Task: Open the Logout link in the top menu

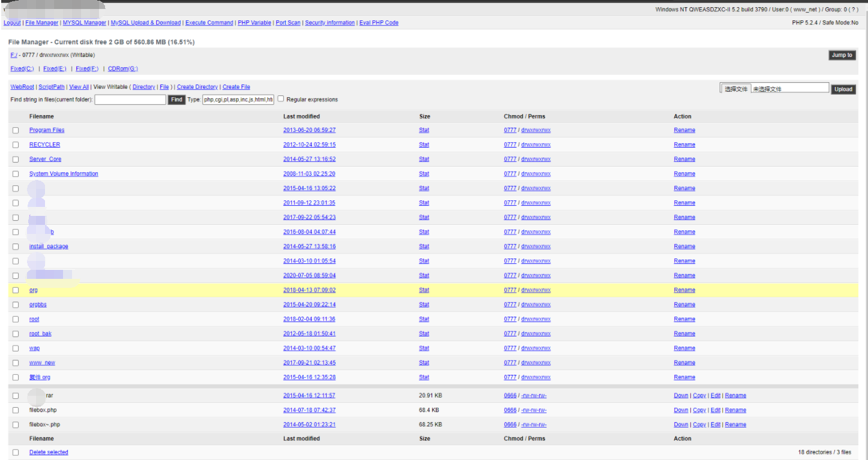Action: click(12, 23)
